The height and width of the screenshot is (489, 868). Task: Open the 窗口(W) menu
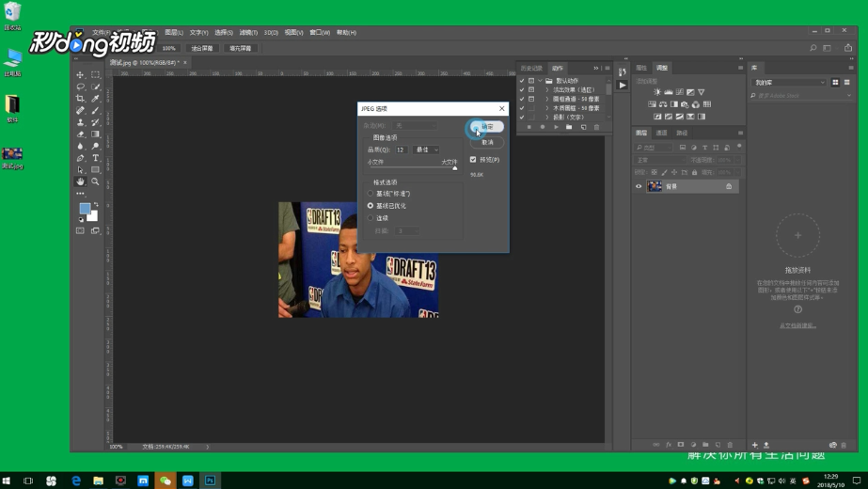coord(320,33)
